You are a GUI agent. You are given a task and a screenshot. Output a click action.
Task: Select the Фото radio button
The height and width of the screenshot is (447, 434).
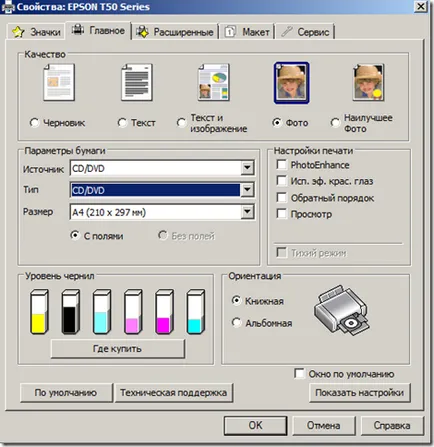pos(277,123)
